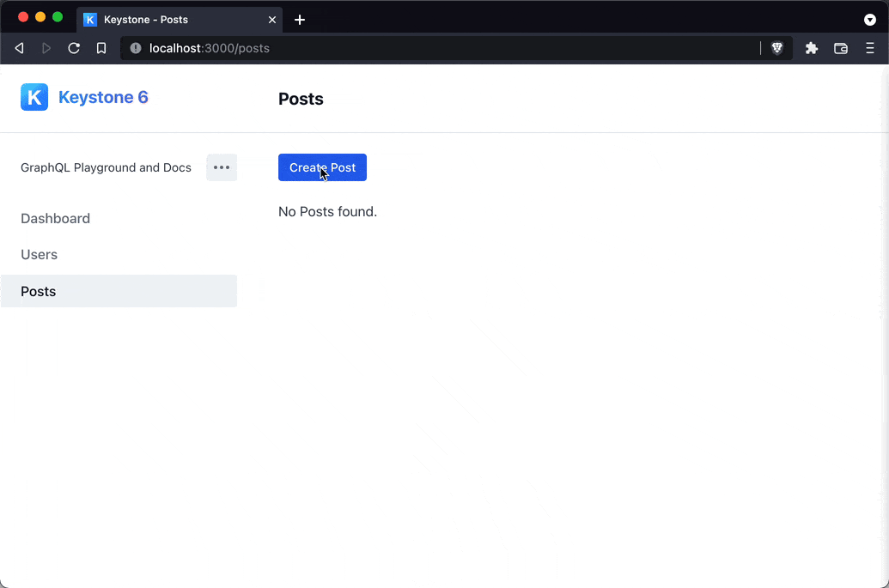Open Users in the sidebar

[40, 254]
